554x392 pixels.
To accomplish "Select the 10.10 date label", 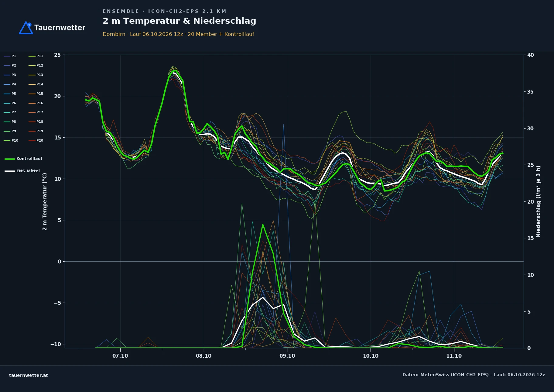I will [x=371, y=356].
